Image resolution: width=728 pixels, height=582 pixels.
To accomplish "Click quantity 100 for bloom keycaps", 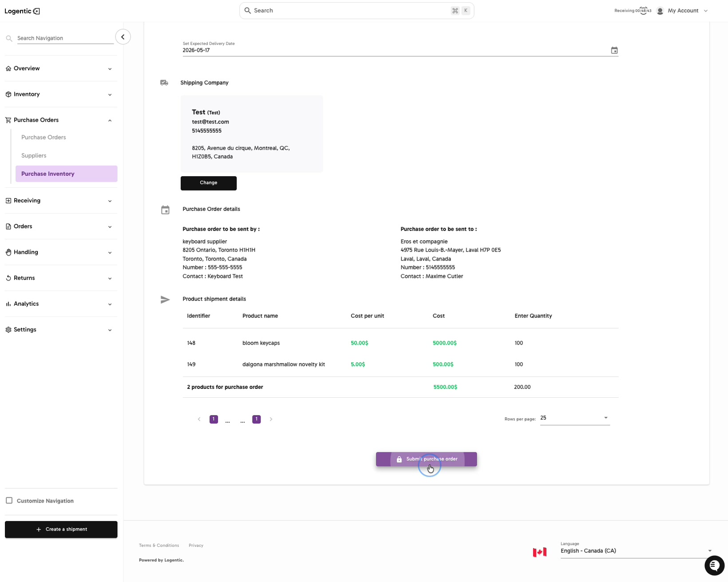I will coord(519,343).
